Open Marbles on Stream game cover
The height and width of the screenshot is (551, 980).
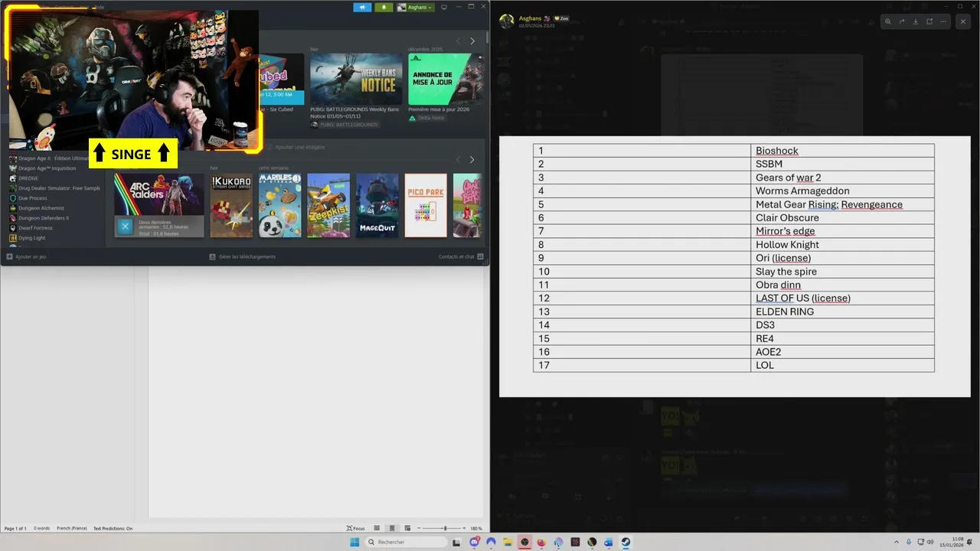coord(280,205)
